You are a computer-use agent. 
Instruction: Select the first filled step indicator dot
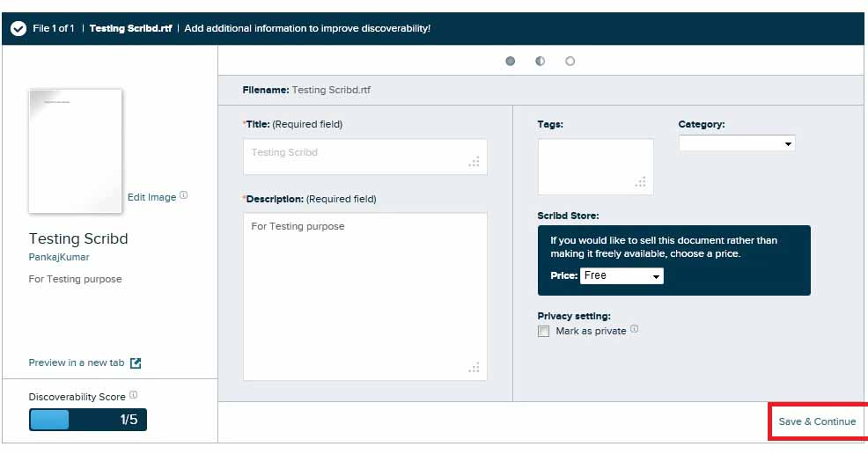point(511,62)
